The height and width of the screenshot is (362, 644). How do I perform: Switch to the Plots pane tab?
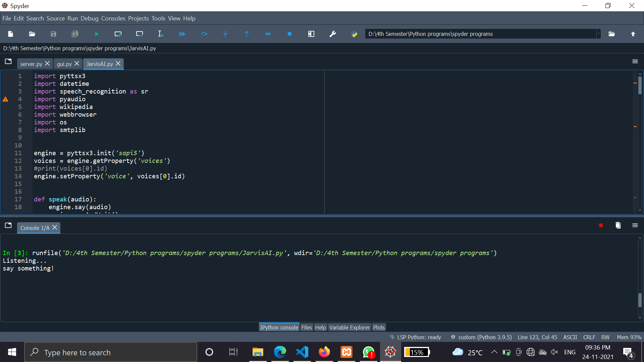coord(379,327)
